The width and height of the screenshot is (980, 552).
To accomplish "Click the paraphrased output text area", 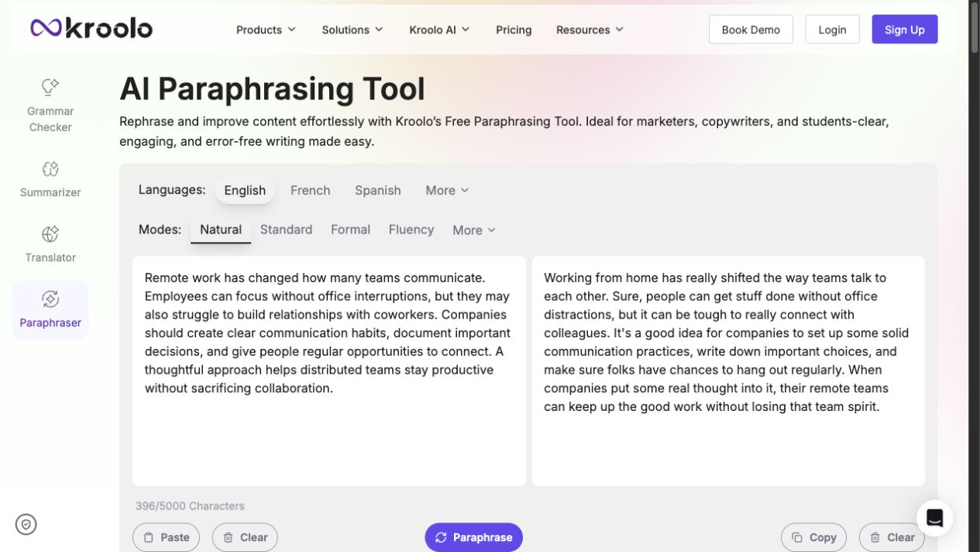I will tap(728, 371).
